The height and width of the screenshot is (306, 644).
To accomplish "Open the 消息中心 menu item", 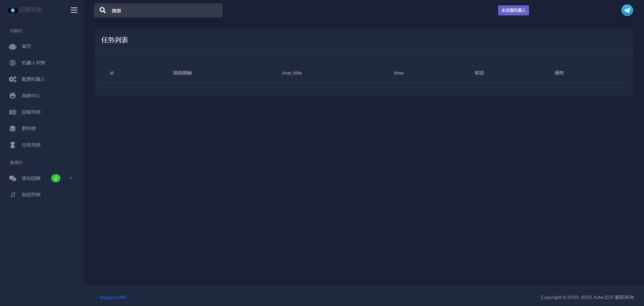I will coord(31,96).
